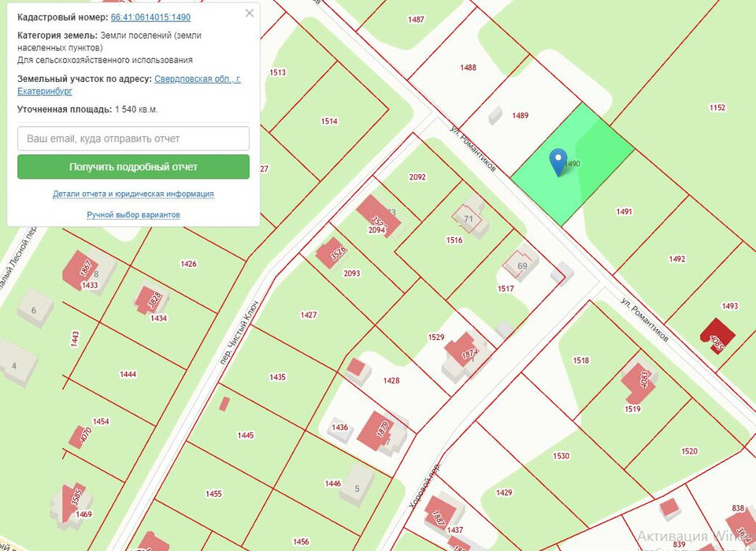This screenshot has width=756, height=551.
Task: Click house number 71 building outline
Action: 468,219
